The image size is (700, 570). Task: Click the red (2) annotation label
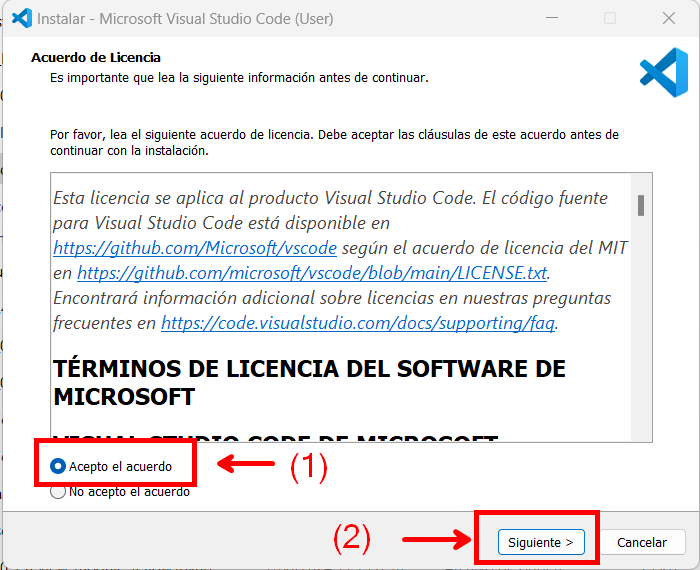pos(352,538)
